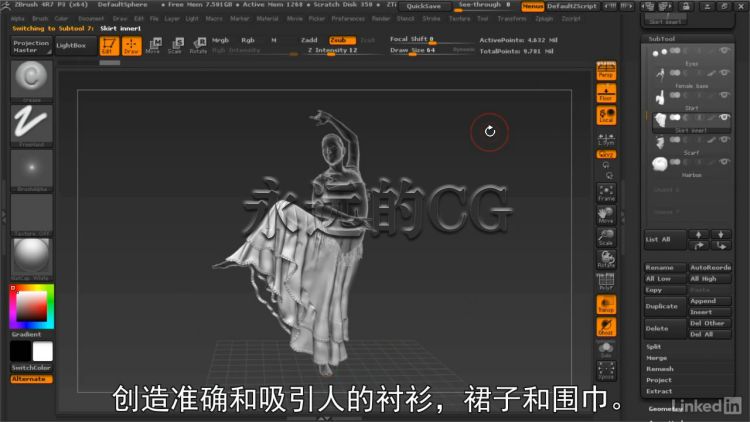This screenshot has width=750, height=422.
Task: Click the Frame view icon
Action: [x=606, y=192]
